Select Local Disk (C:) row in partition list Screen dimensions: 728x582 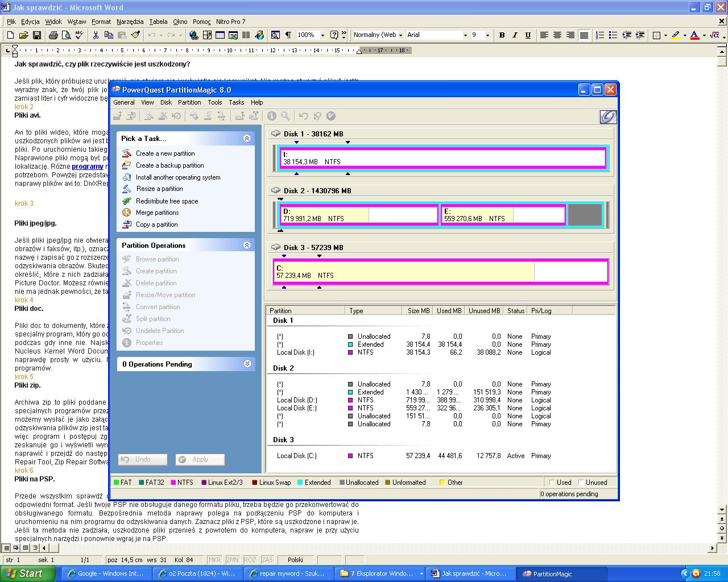(414, 456)
